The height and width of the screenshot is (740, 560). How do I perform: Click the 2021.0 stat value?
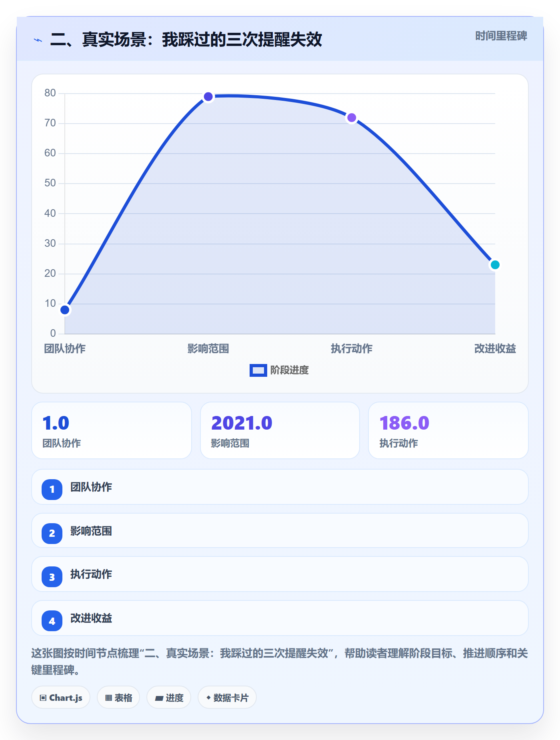click(242, 423)
